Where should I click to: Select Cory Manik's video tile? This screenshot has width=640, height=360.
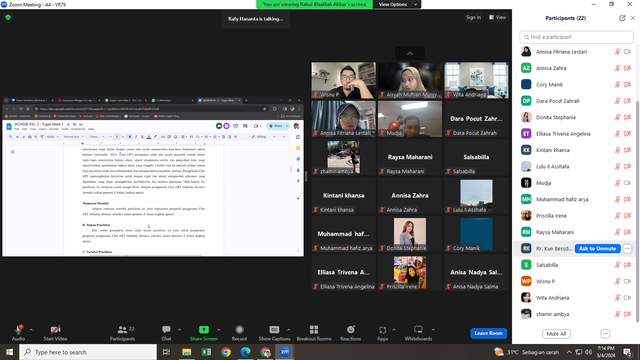pyautogui.click(x=476, y=234)
